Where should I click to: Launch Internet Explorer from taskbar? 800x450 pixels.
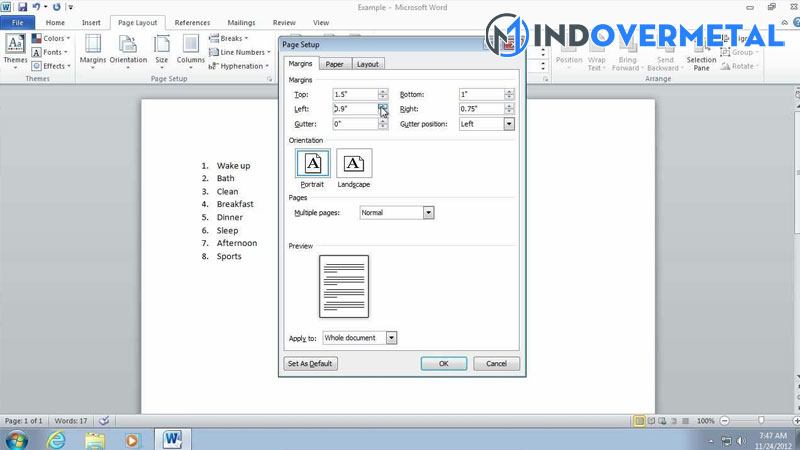point(56,439)
